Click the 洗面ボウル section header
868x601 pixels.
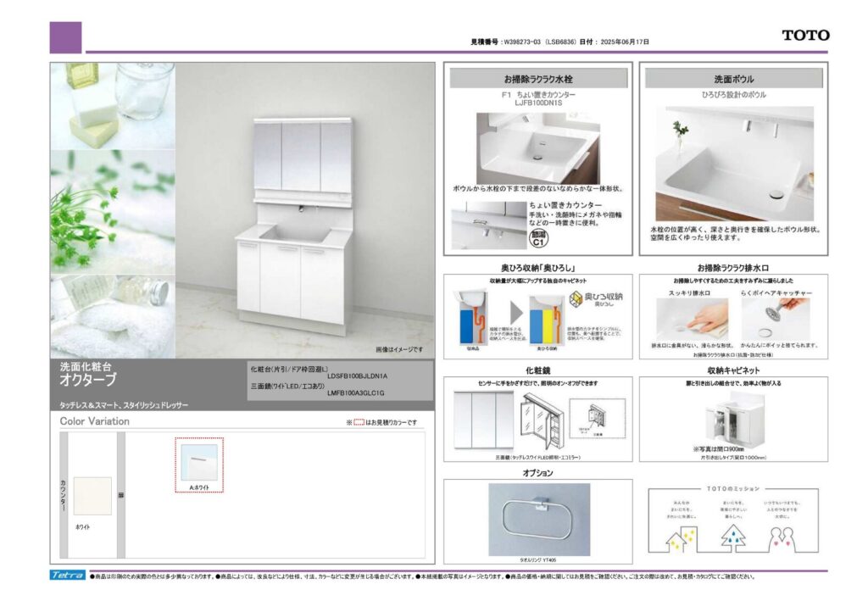[734, 79]
